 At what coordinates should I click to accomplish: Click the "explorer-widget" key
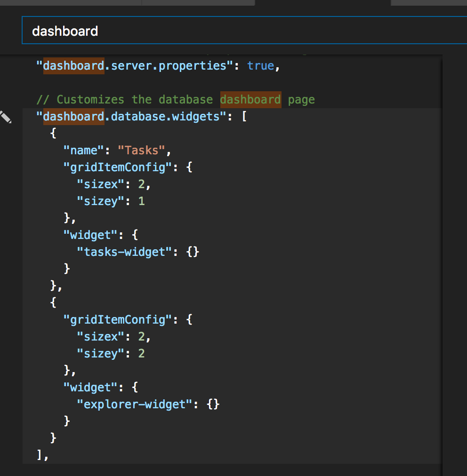pos(135,405)
